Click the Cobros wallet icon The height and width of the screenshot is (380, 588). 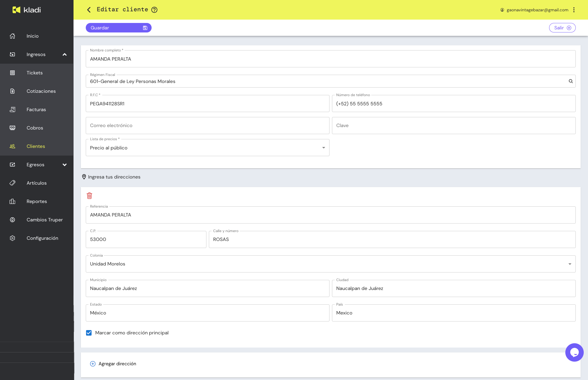[x=12, y=128]
